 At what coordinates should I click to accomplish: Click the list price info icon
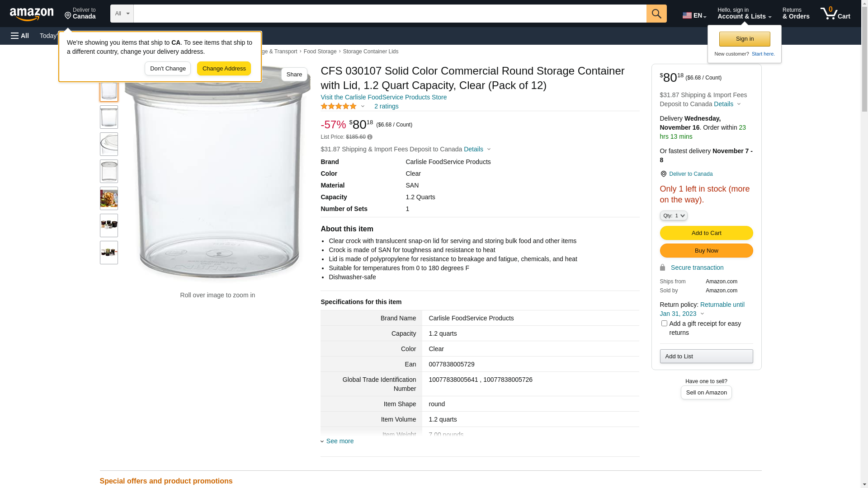pyautogui.click(x=370, y=137)
